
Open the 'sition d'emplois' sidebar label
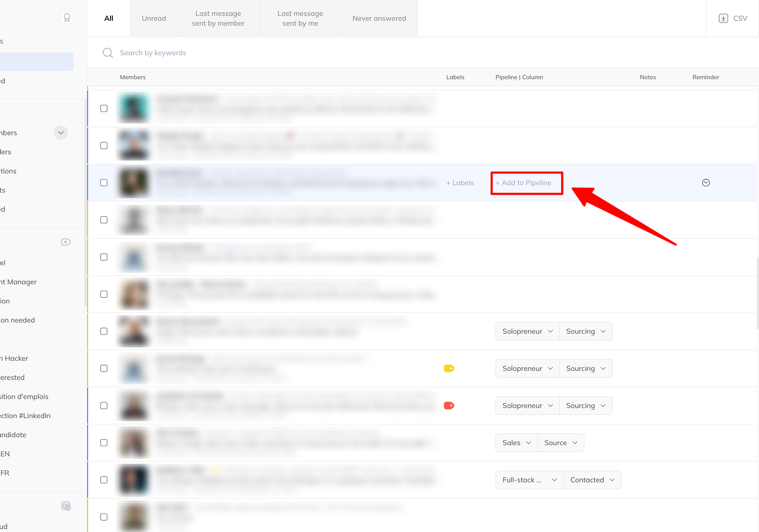click(24, 397)
